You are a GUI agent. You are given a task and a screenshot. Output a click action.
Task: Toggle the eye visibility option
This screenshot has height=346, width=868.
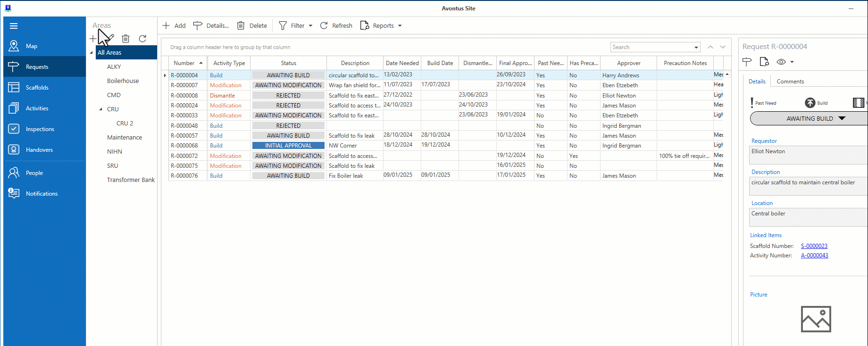(x=782, y=62)
